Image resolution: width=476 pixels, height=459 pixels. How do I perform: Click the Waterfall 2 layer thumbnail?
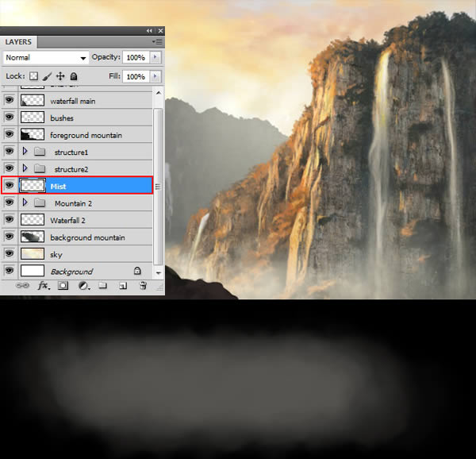[x=33, y=220]
